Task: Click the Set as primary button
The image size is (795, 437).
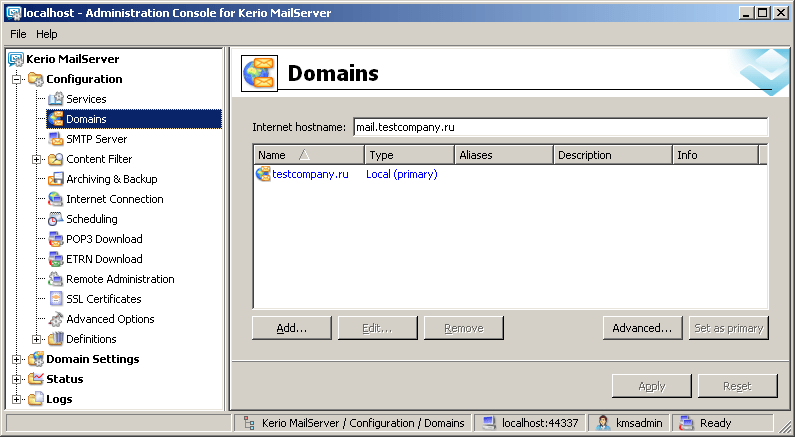Action: (x=729, y=328)
